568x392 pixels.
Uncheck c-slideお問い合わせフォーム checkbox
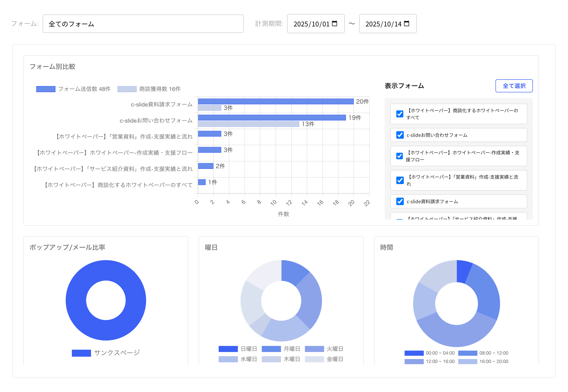tap(400, 135)
